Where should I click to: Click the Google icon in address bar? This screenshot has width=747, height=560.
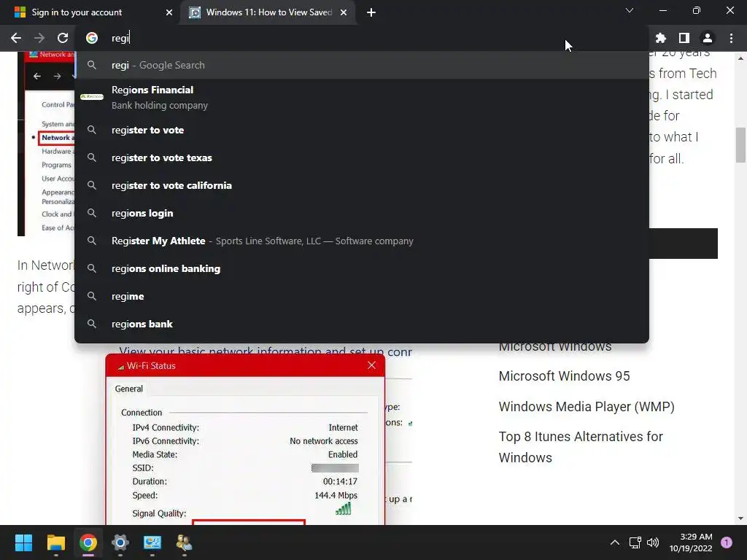pos(92,38)
